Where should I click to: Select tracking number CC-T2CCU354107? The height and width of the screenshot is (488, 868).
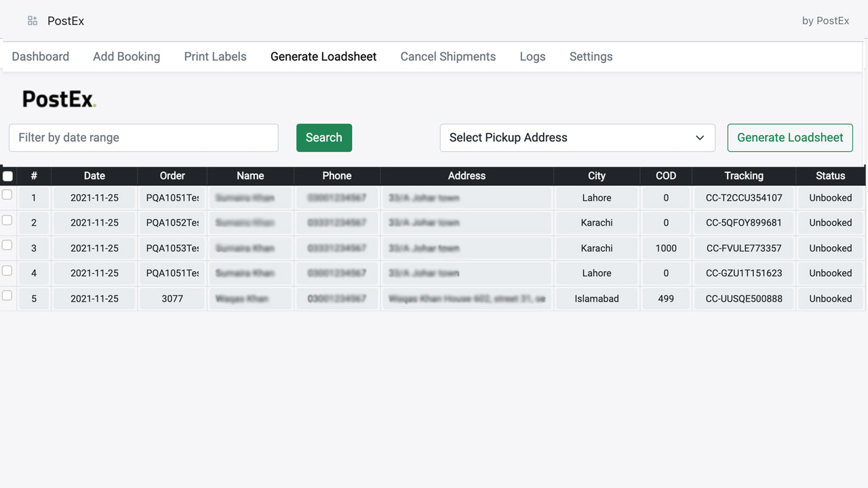743,197
